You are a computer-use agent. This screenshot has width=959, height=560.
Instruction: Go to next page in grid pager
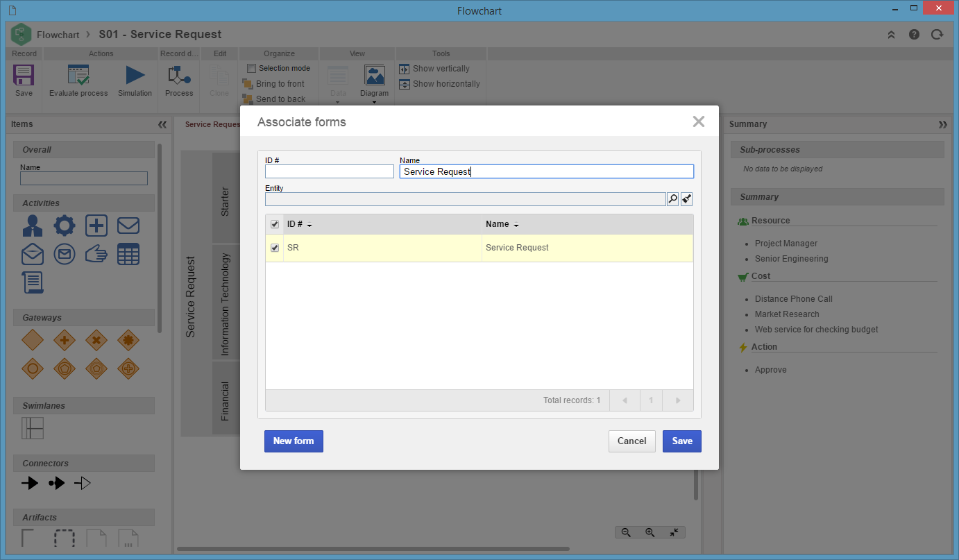tap(678, 400)
